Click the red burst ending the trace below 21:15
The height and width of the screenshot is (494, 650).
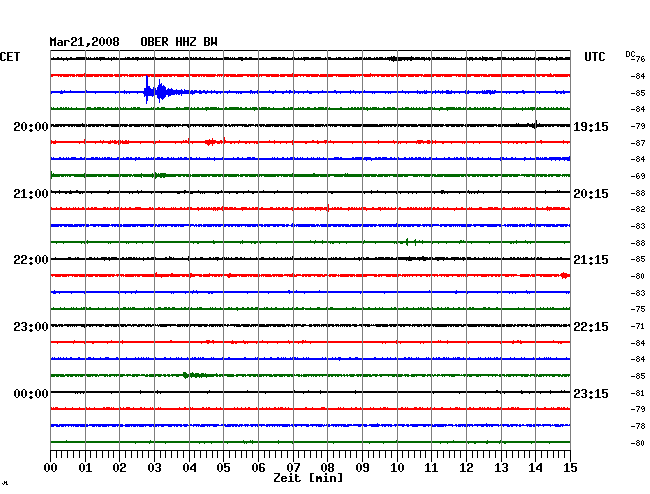pyautogui.click(x=565, y=276)
